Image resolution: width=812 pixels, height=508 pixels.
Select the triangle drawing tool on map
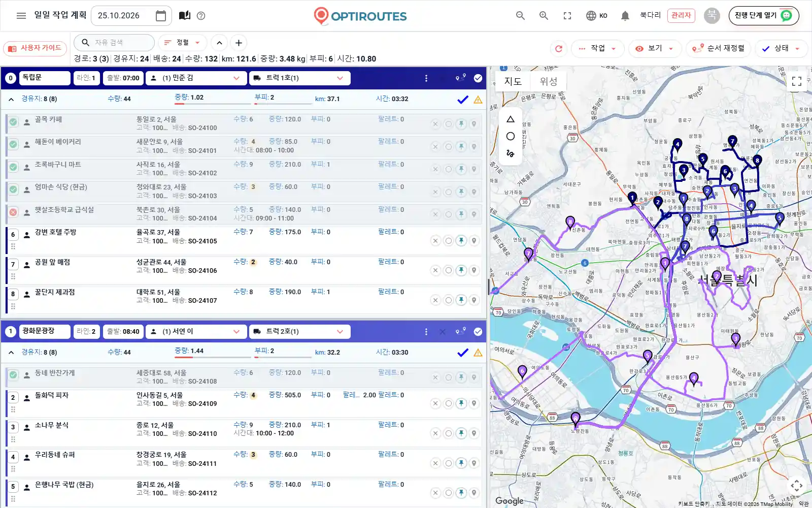coord(511,119)
